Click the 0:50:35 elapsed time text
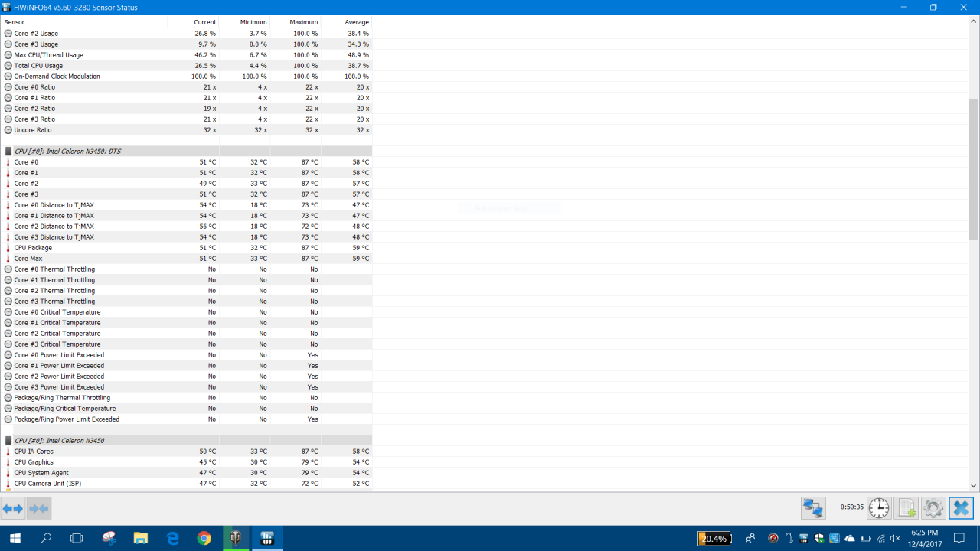Screen dimensions: 980x551 [851, 507]
